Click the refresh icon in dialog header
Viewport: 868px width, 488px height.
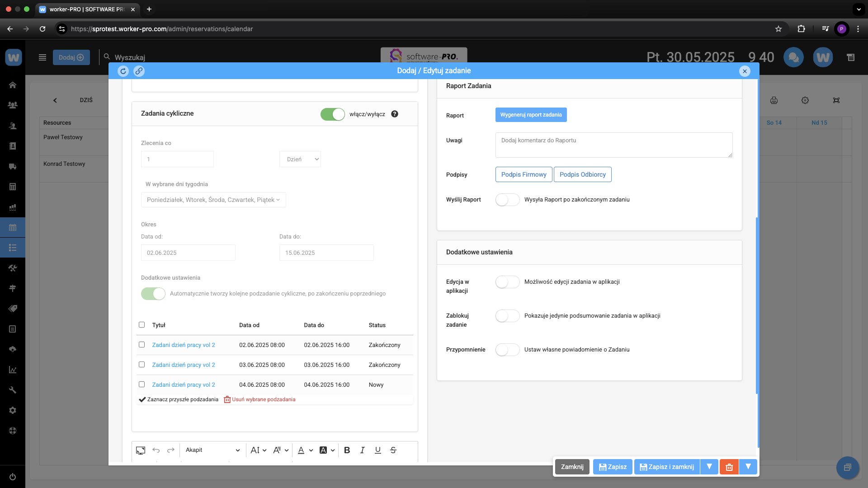click(x=123, y=71)
